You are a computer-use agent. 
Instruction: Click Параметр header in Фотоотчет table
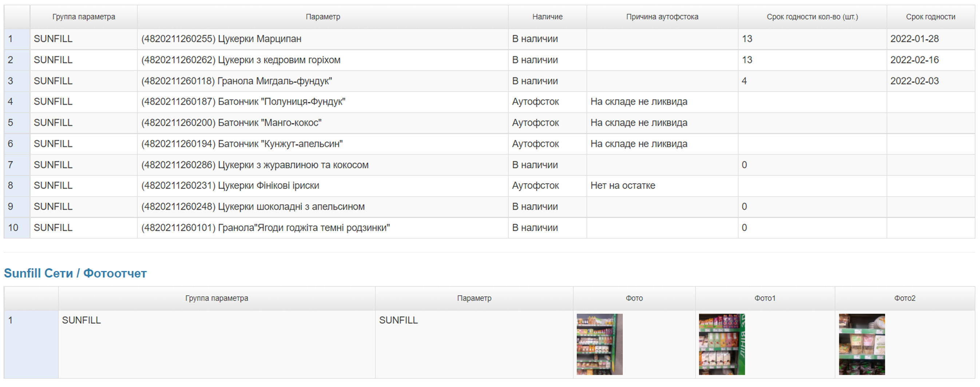(474, 298)
